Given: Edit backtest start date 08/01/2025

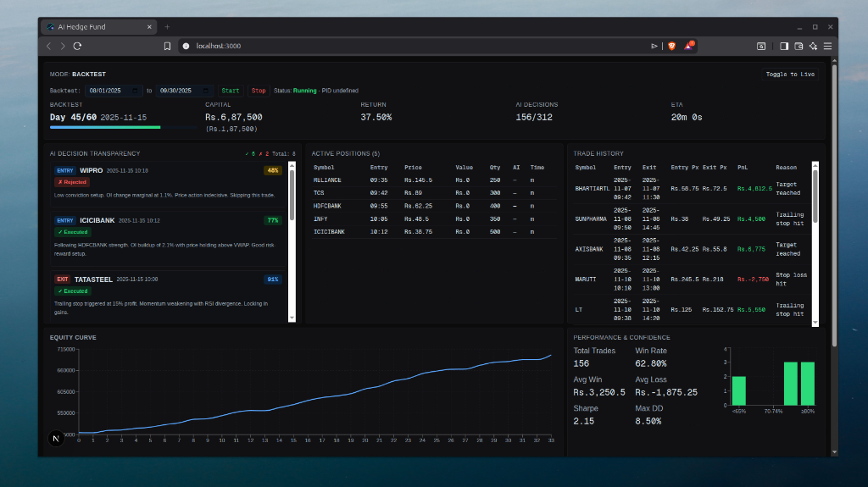Looking at the screenshot, I should pos(114,91).
